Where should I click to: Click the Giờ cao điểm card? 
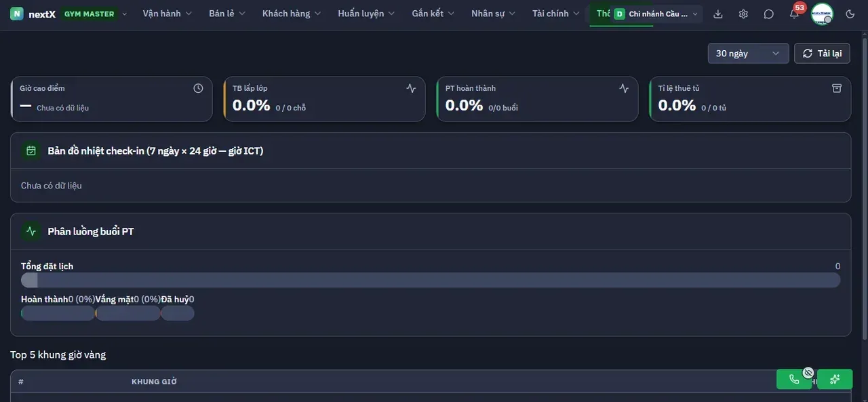click(112, 99)
